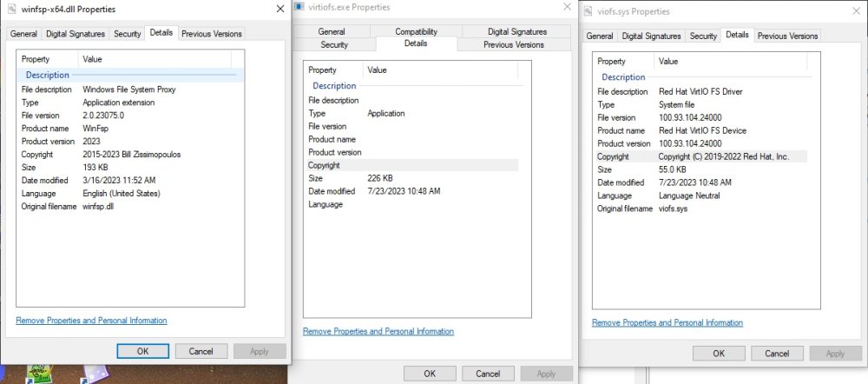The width and height of the screenshot is (868, 384).
Task: Click the viofs.sys title bar file icon
Action: [x=588, y=11]
